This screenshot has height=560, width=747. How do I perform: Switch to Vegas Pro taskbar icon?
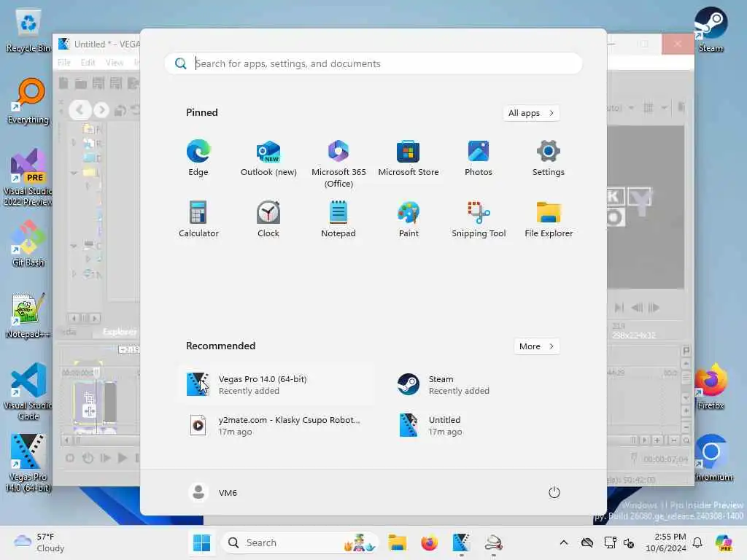pyautogui.click(x=461, y=542)
